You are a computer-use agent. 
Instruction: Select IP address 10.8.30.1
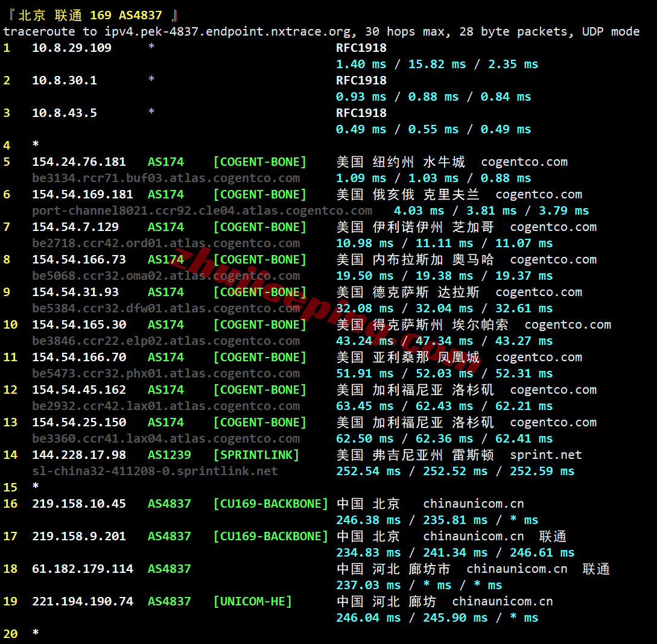[x=65, y=80]
